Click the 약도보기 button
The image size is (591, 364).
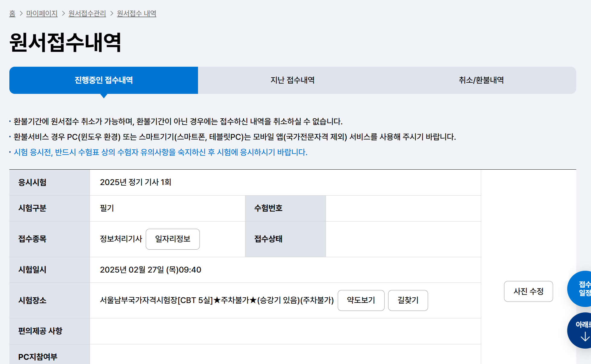point(361,300)
